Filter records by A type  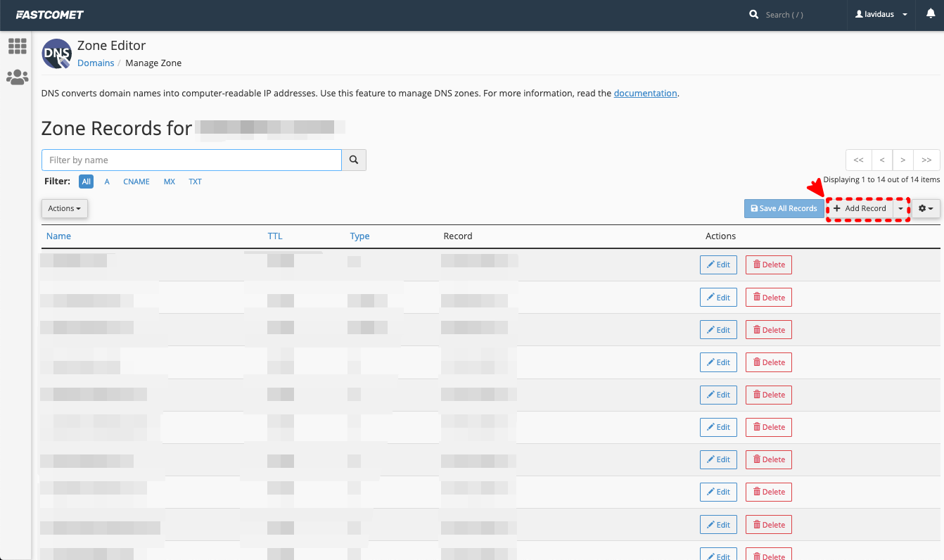click(x=107, y=182)
